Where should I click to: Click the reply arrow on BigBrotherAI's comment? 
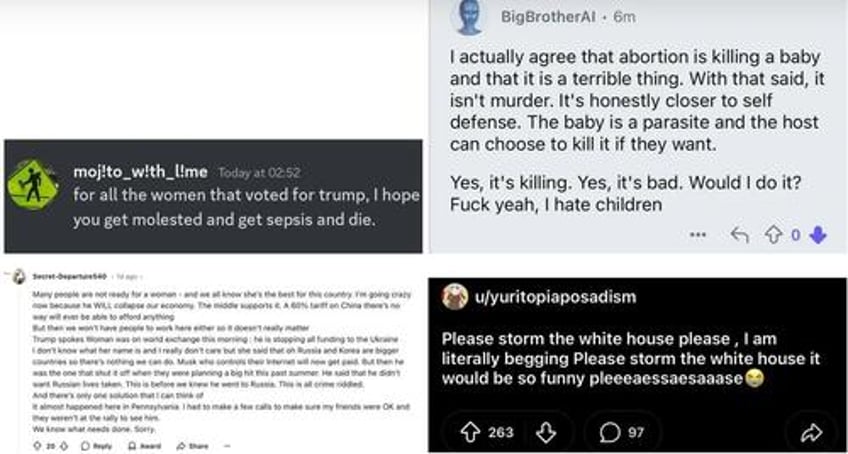739,235
